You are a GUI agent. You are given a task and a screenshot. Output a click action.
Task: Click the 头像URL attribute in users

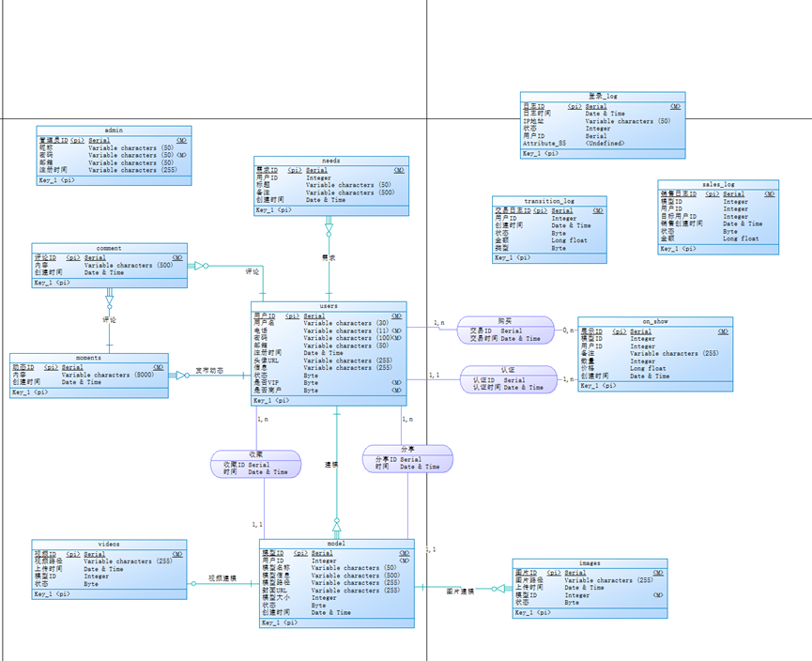267,361
